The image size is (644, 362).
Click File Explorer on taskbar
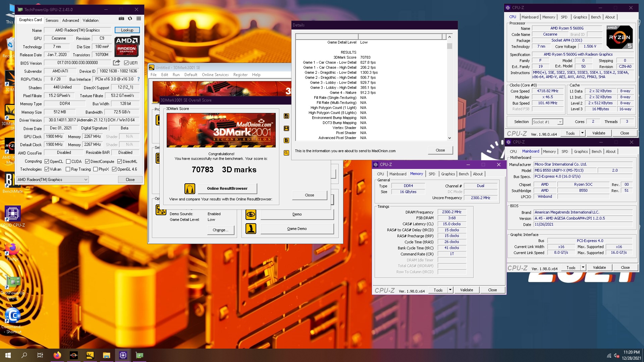point(106,355)
